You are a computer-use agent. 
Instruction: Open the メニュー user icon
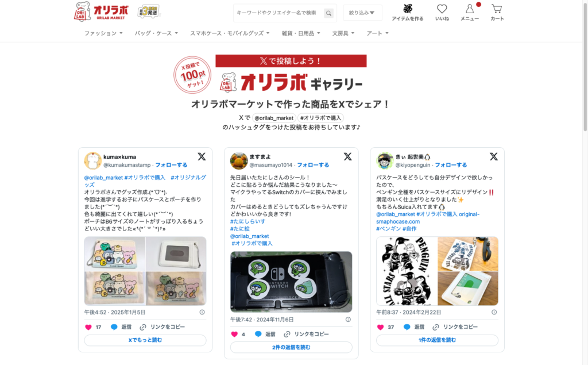pos(470,9)
